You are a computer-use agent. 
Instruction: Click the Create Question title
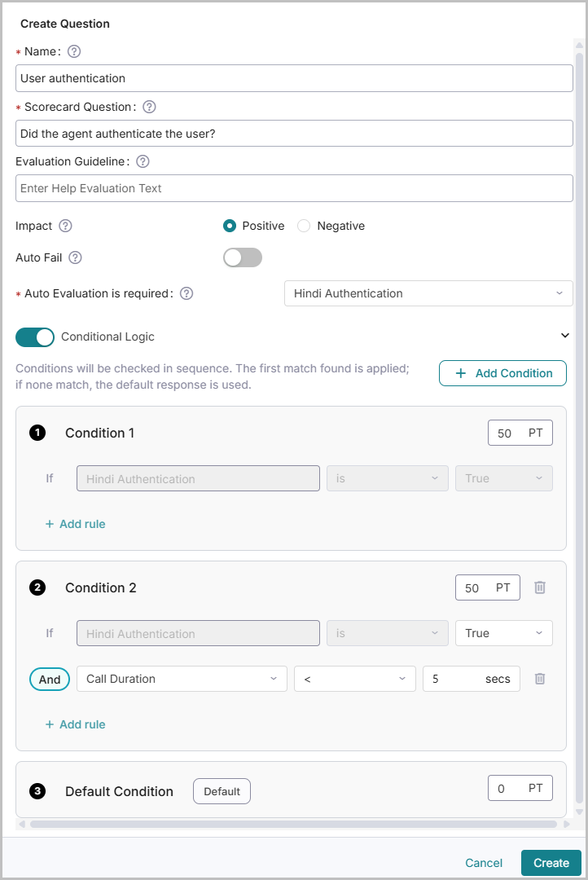65,24
